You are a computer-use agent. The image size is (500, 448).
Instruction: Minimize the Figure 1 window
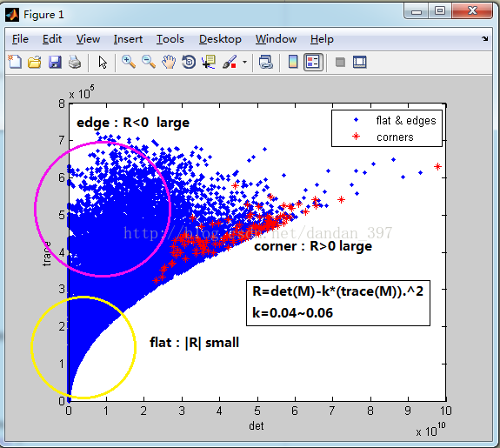pos(417,11)
